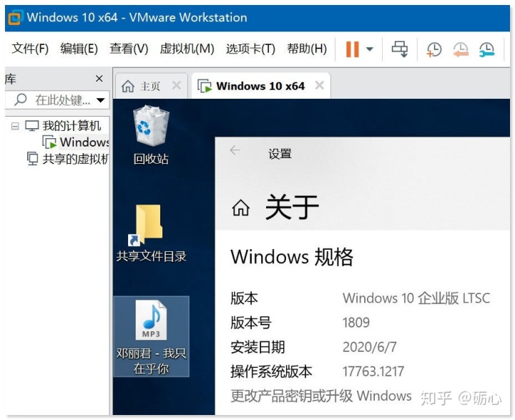Collapse the 我的计算机 tree node
The height and width of the screenshot is (420, 515).
pyautogui.click(x=15, y=126)
